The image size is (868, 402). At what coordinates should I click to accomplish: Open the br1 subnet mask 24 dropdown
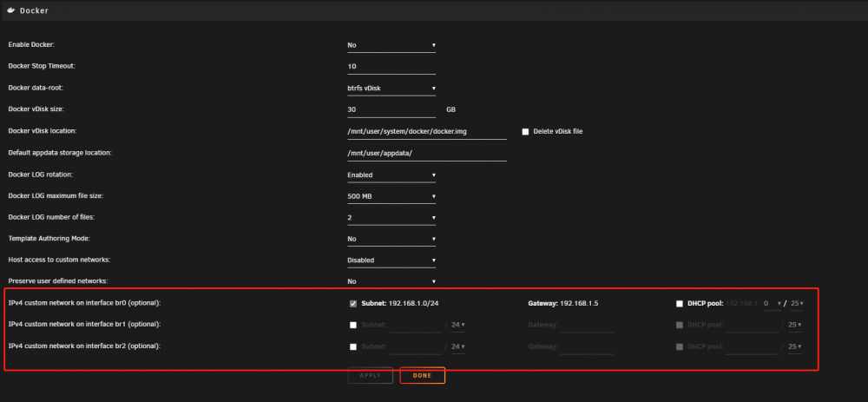click(457, 325)
